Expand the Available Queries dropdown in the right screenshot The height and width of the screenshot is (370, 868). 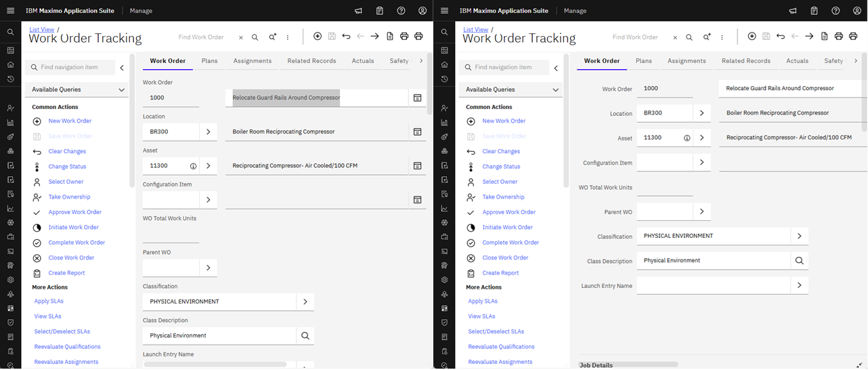coord(555,89)
